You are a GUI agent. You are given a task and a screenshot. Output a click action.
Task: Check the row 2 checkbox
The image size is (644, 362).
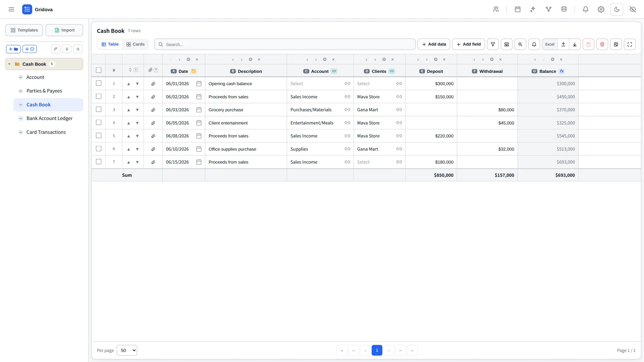click(x=99, y=96)
